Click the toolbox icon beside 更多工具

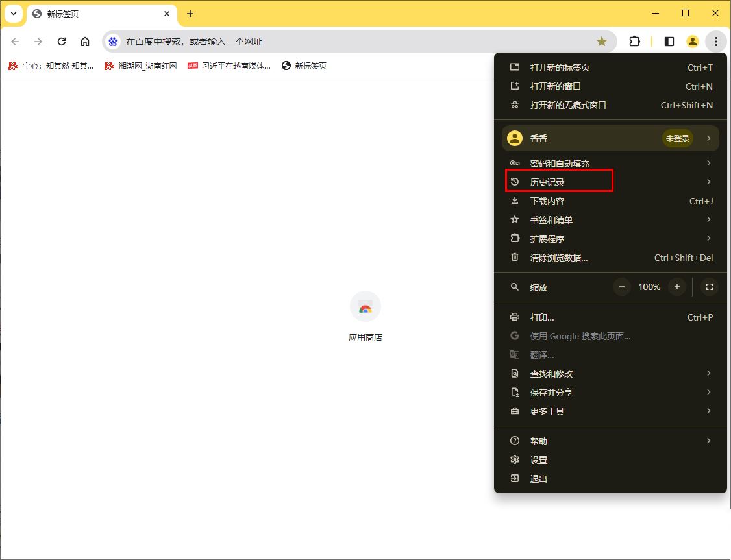515,411
